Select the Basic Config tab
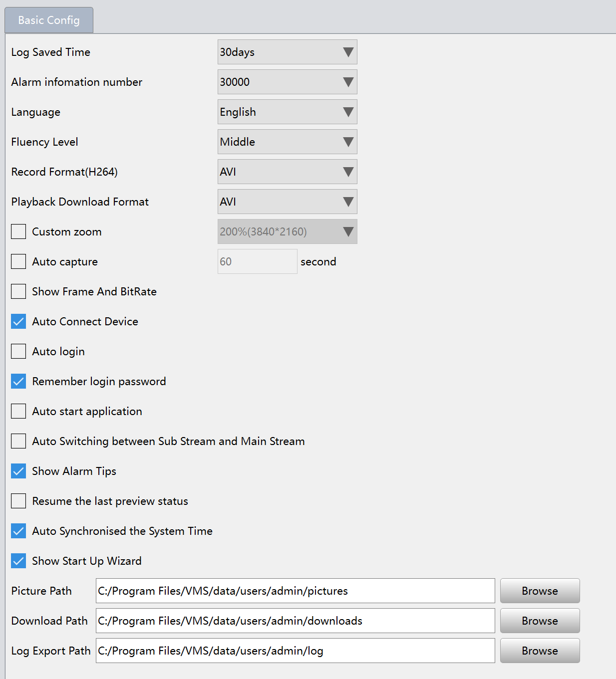Image resolution: width=616 pixels, height=679 pixels. click(49, 20)
